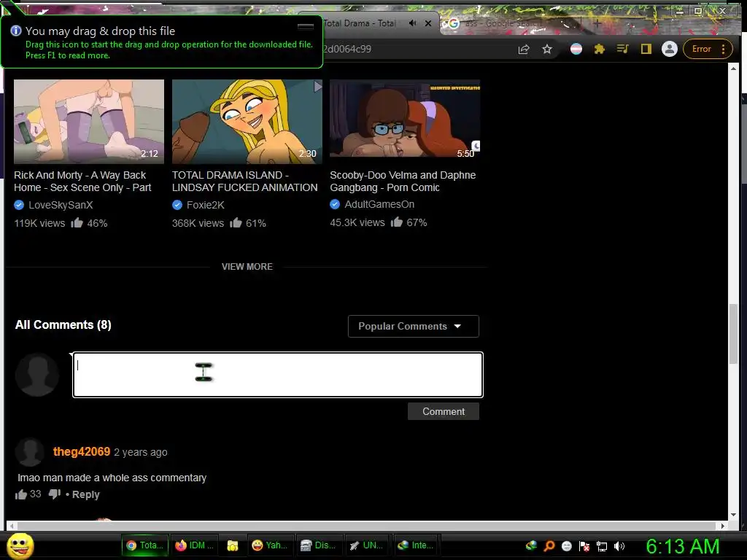The height and width of the screenshot is (560, 747).
Task: Click the horizontal scrollbar left arrow
Action: 12,526
